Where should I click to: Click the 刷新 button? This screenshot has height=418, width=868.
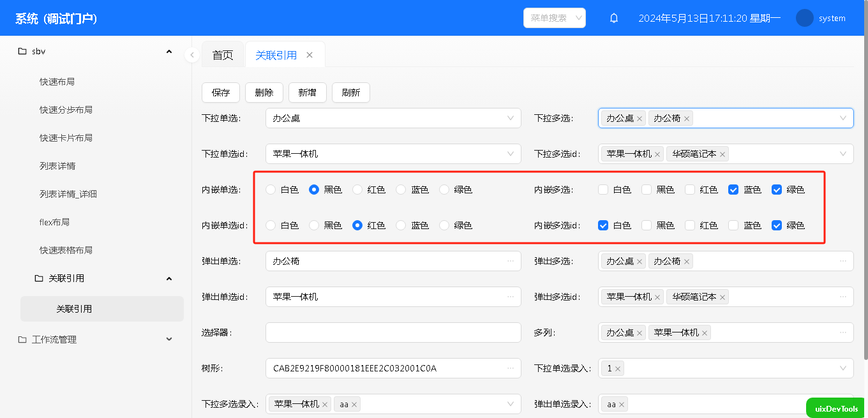pos(350,93)
